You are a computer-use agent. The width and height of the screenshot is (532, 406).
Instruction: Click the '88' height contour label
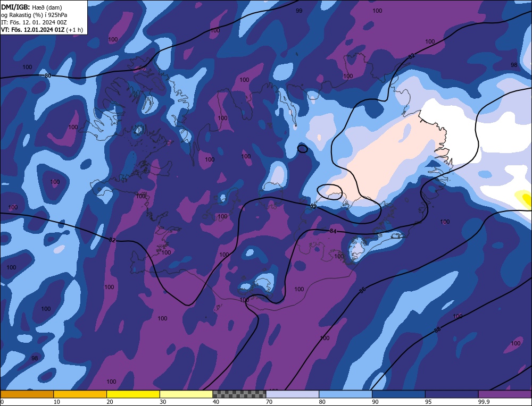[x=437, y=329]
